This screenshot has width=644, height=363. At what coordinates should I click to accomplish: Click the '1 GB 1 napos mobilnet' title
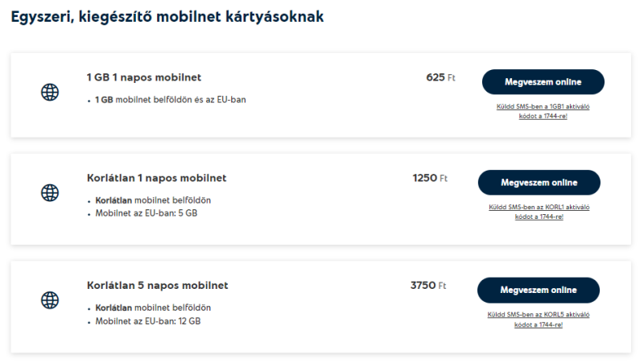point(143,77)
